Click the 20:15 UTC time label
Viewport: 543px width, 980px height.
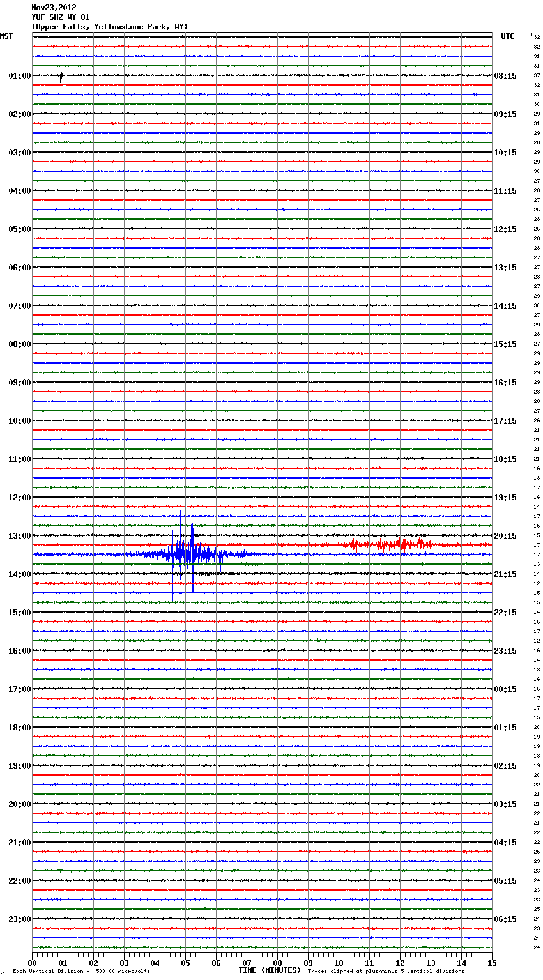505,536
